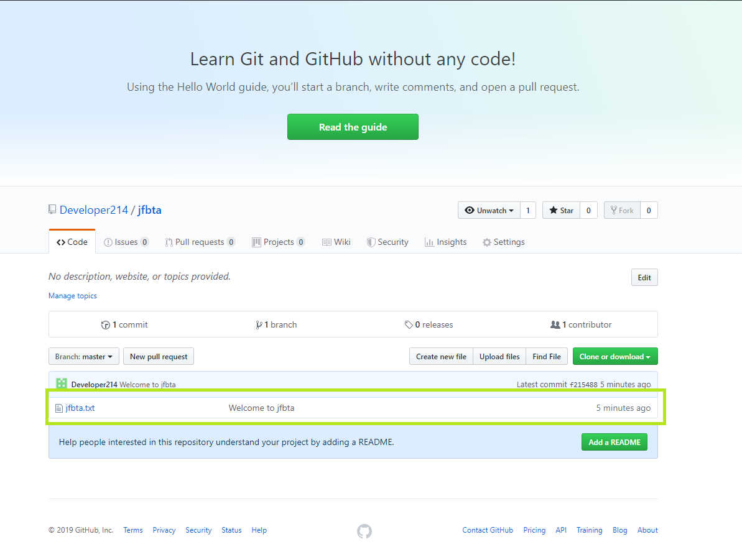
Task: Open Contact GitHub footer link
Action: tap(488, 530)
